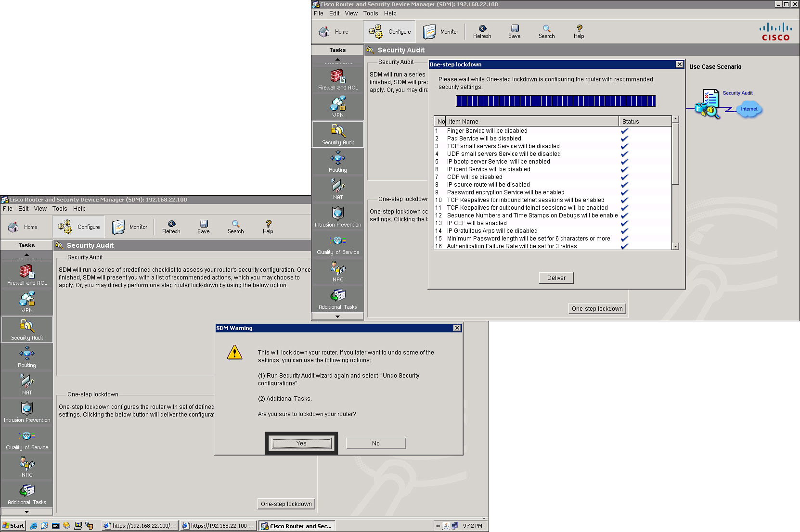The height and width of the screenshot is (532, 800).
Task: Click Refresh in lower window toolbar
Action: pos(171,227)
